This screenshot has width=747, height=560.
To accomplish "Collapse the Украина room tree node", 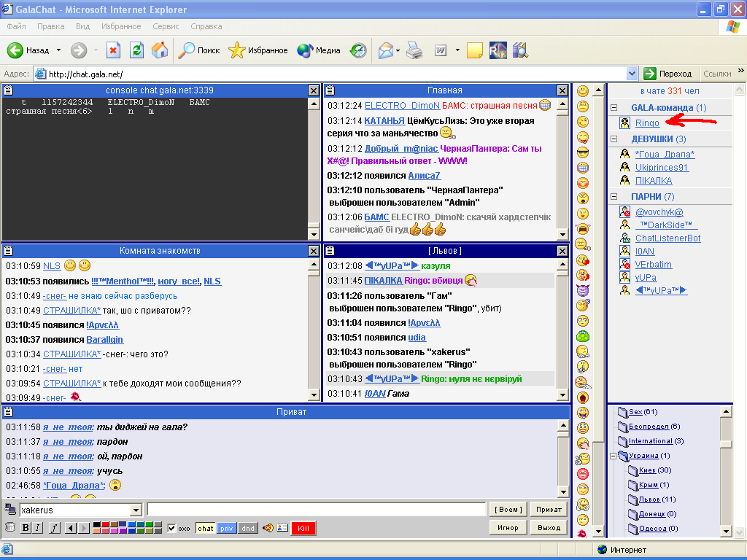I will pyautogui.click(x=612, y=456).
